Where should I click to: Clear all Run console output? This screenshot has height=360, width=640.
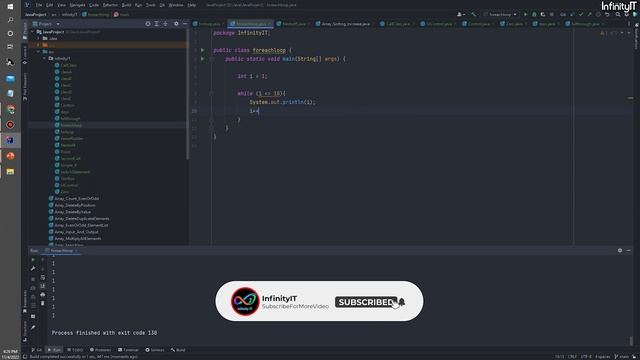click(x=42, y=303)
